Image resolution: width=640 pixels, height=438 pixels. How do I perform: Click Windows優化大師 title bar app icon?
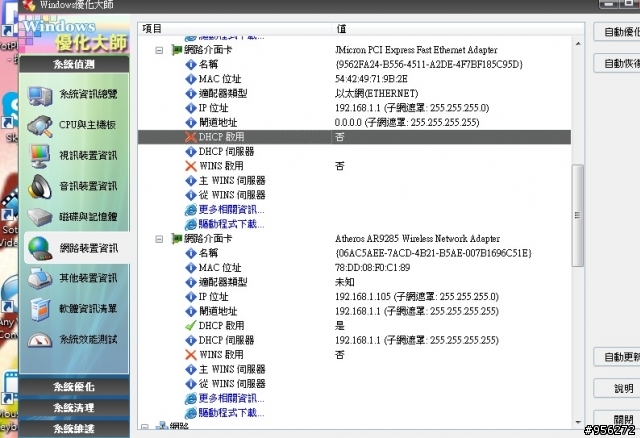(29, 5)
